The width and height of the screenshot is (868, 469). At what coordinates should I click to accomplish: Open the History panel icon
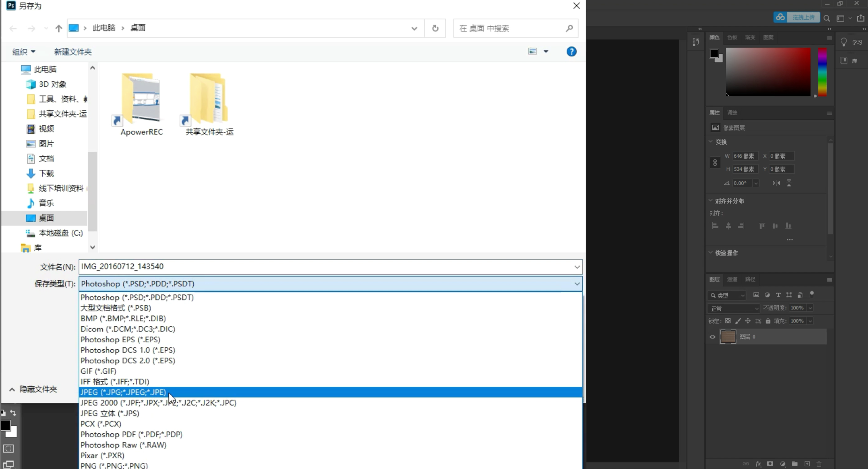[696, 42]
